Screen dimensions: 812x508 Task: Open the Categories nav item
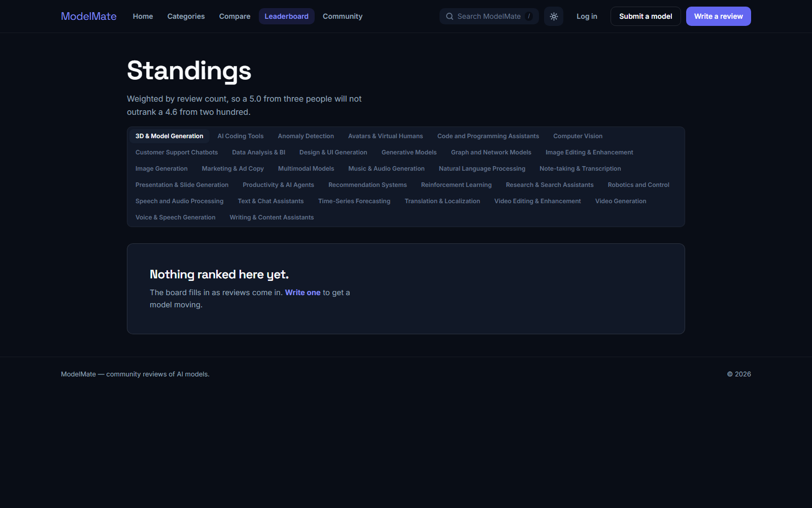(186, 16)
